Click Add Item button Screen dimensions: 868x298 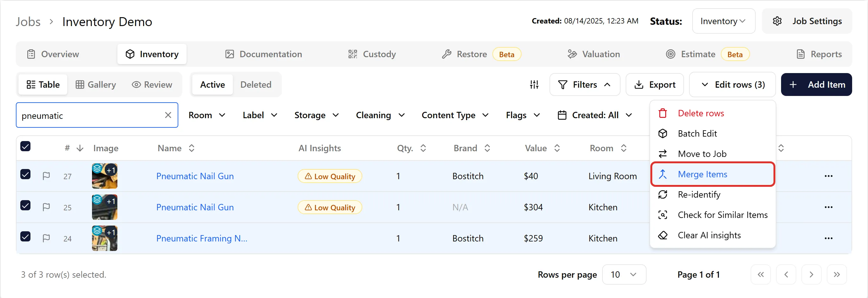click(x=816, y=85)
